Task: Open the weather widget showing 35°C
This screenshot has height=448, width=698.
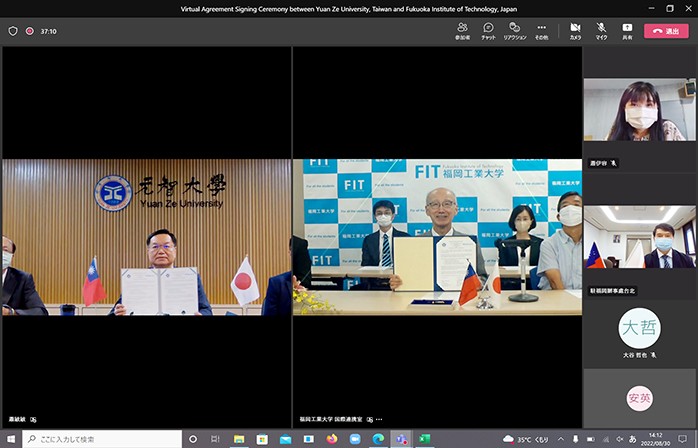Action: 526,439
